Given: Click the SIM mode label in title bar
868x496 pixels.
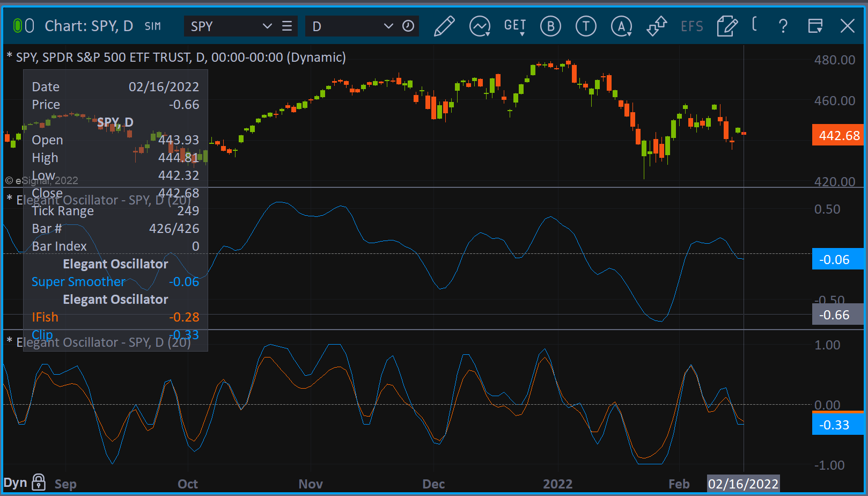Looking at the screenshot, I should coord(153,26).
